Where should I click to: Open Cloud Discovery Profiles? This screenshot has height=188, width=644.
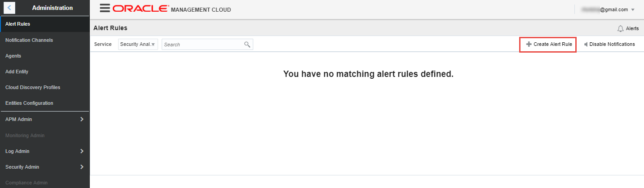point(45,87)
